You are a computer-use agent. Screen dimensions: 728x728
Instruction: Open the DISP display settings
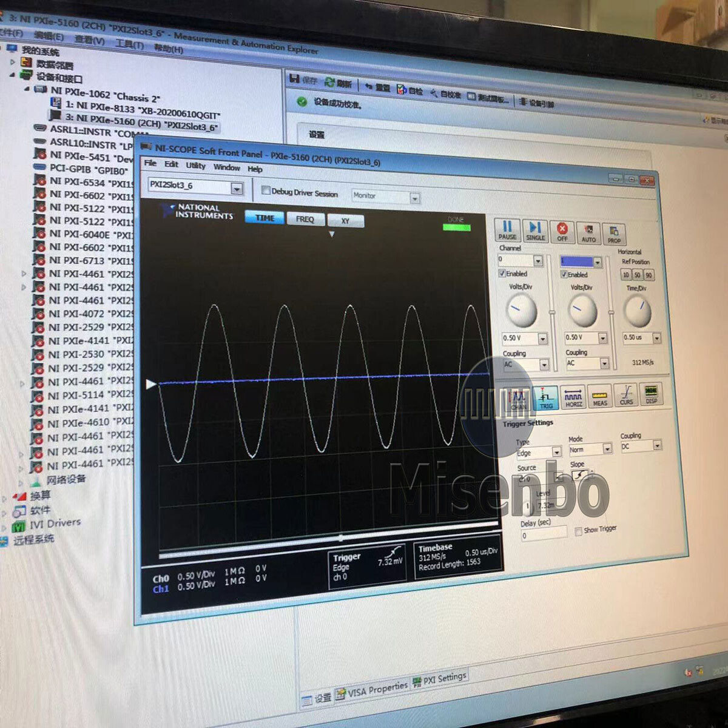pos(651,394)
